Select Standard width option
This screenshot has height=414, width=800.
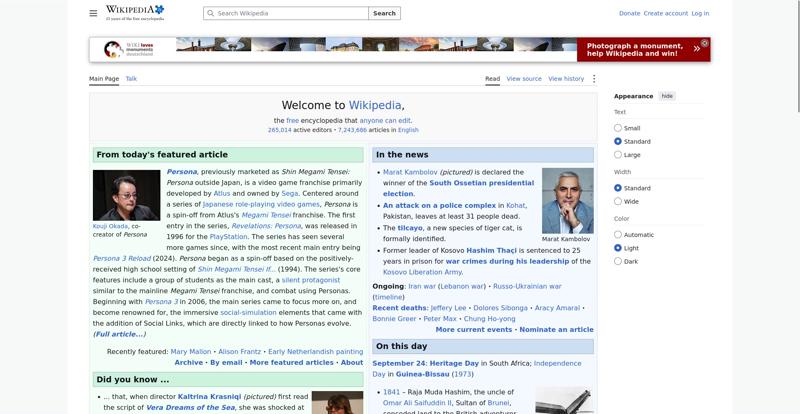(618, 188)
